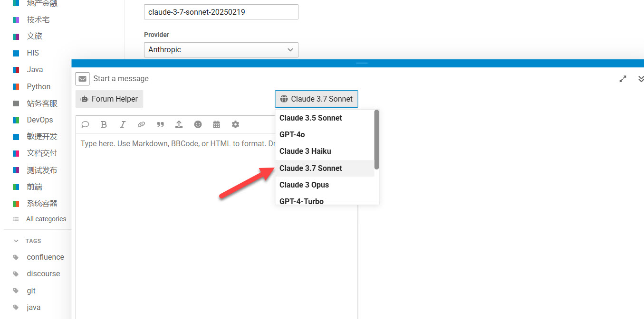Click the model name field claude-3-7-sonnet-20250219
This screenshot has width=644, height=319.
221,12
